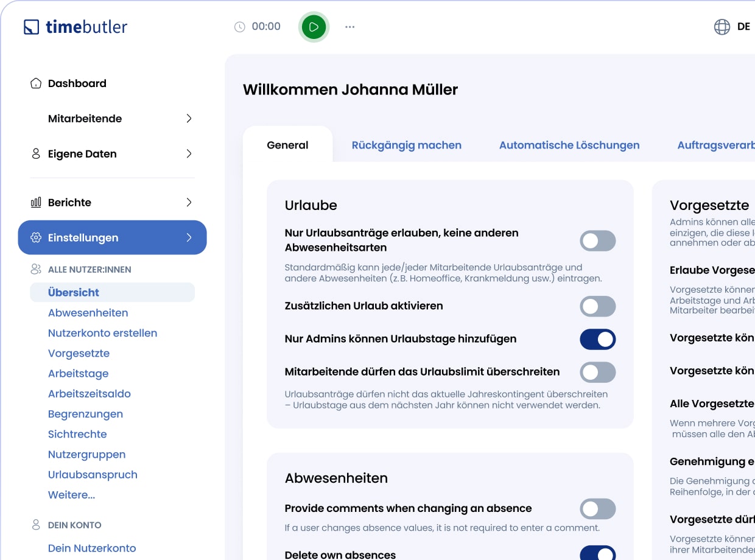Toggle 'Zusätzlichen Urlaub aktivieren' switch
This screenshot has height=560, width=755.
coord(597,306)
